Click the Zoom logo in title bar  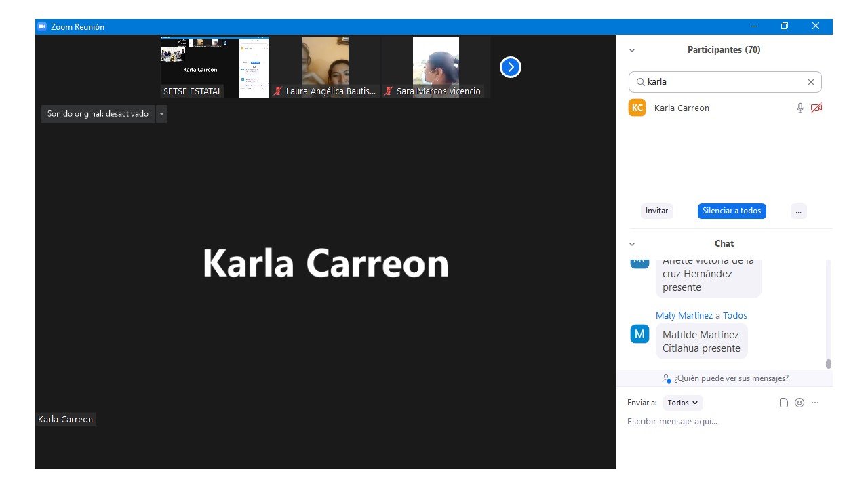pyautogui.click(x=42, y=26)
